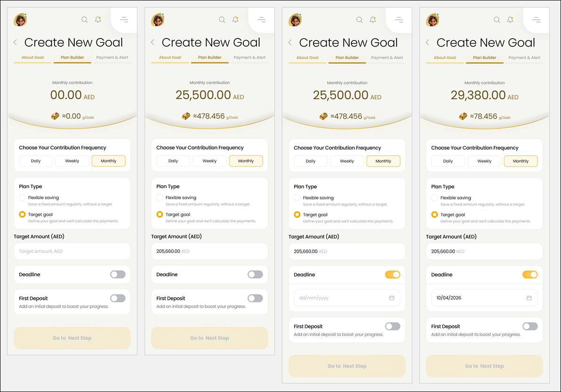Viewport: 561px width, 392px height.
Task: Open hamburger menu in third screen
Action: pos(399,20)
